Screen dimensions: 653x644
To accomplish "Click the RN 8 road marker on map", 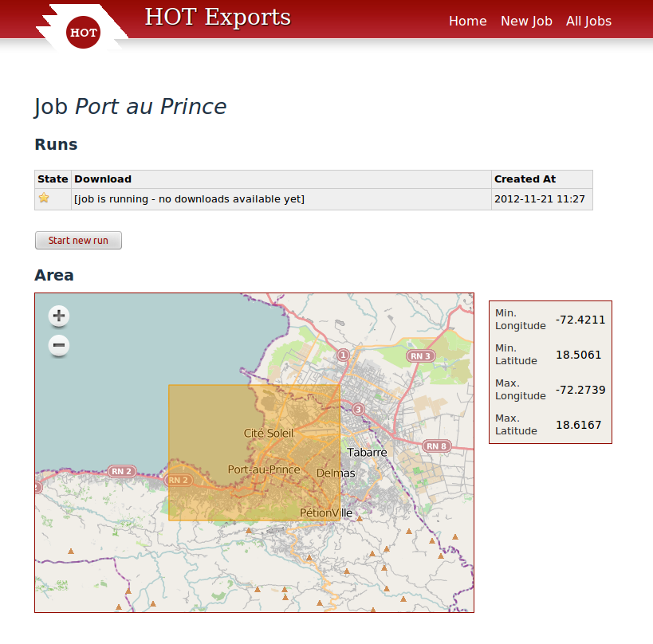I will [x=436, y=446].
